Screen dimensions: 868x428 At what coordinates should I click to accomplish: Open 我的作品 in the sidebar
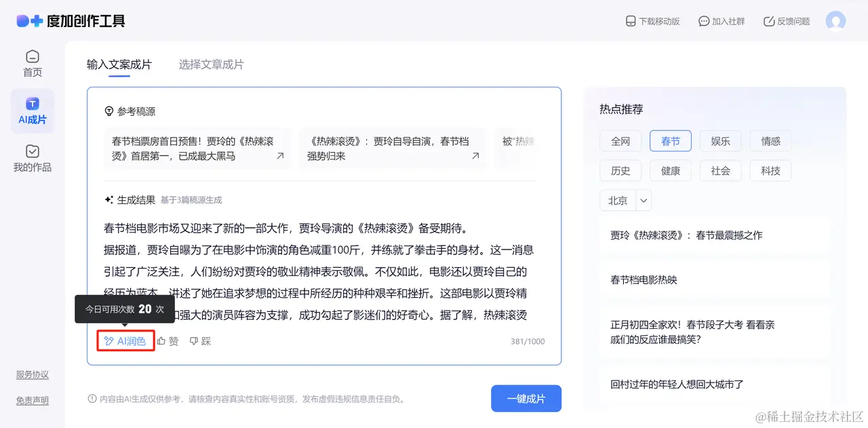tap(33, 159)
